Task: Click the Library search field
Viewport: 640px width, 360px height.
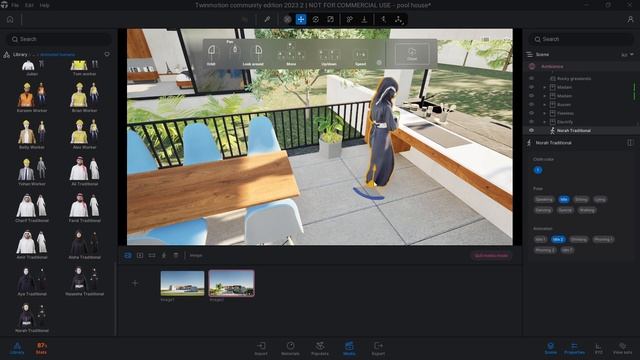Action: point(59,39)
